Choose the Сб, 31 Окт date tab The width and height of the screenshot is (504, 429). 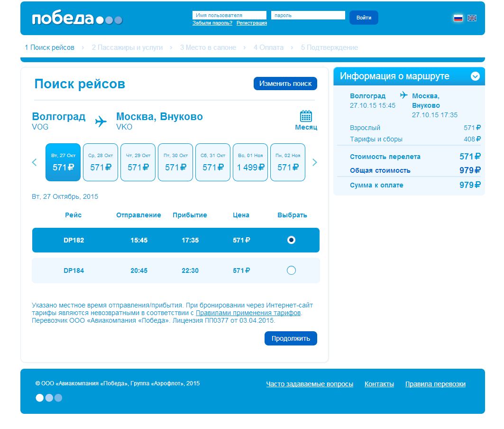213,162
